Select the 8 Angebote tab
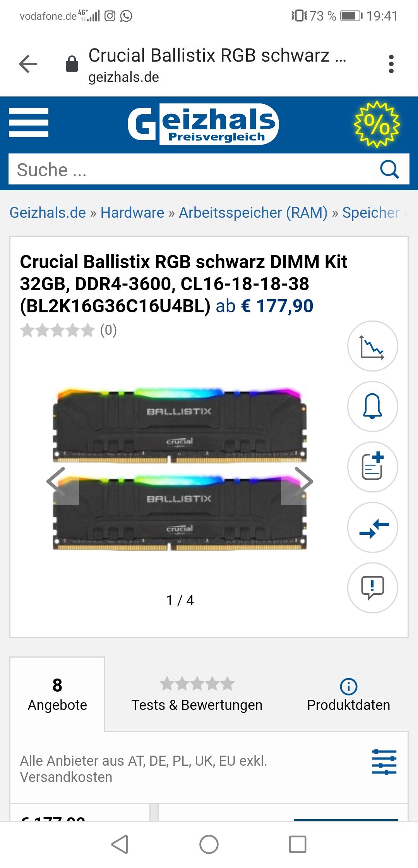 point(57,694)
